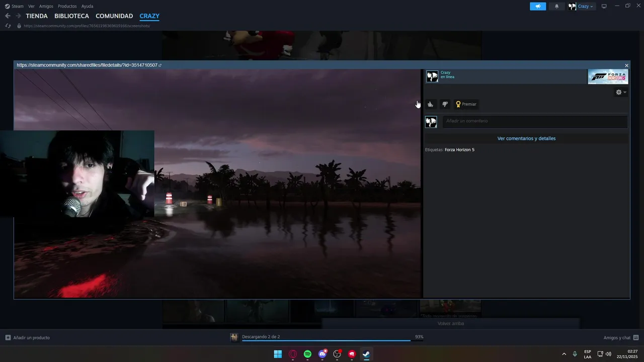This screenshot has width=644, height=362.
Task: Go to COMUNIDAD tab
Action: pos(114,16)
